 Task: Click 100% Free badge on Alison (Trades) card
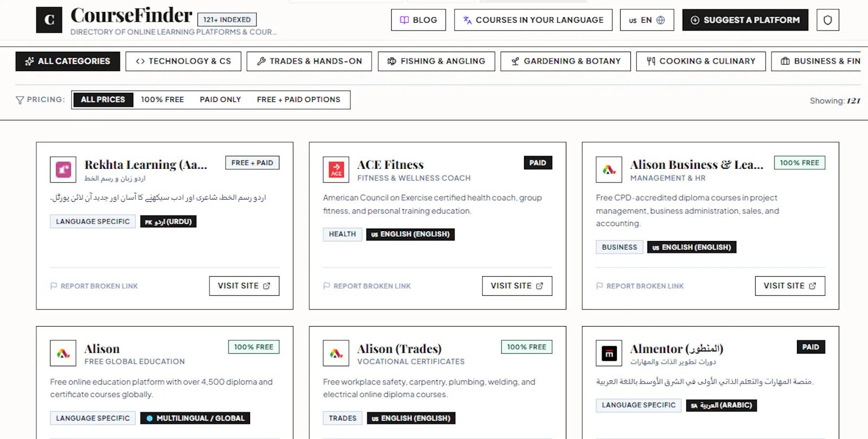526,347
